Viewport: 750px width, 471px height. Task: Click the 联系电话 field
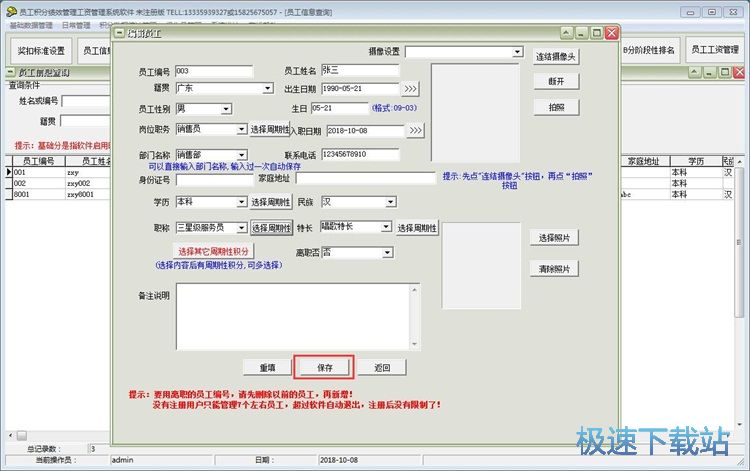coord(360,154)
